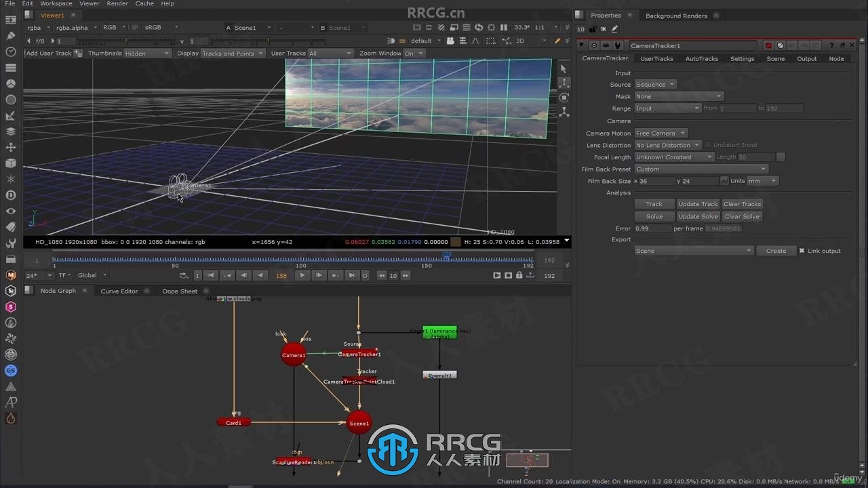Play the timeline forward
The width and height of the screenshot is (868, 488).
point(302,275)
